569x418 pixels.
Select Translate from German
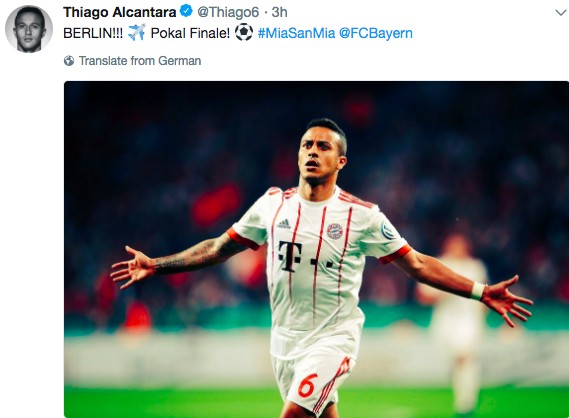click(x=140, y=61)
